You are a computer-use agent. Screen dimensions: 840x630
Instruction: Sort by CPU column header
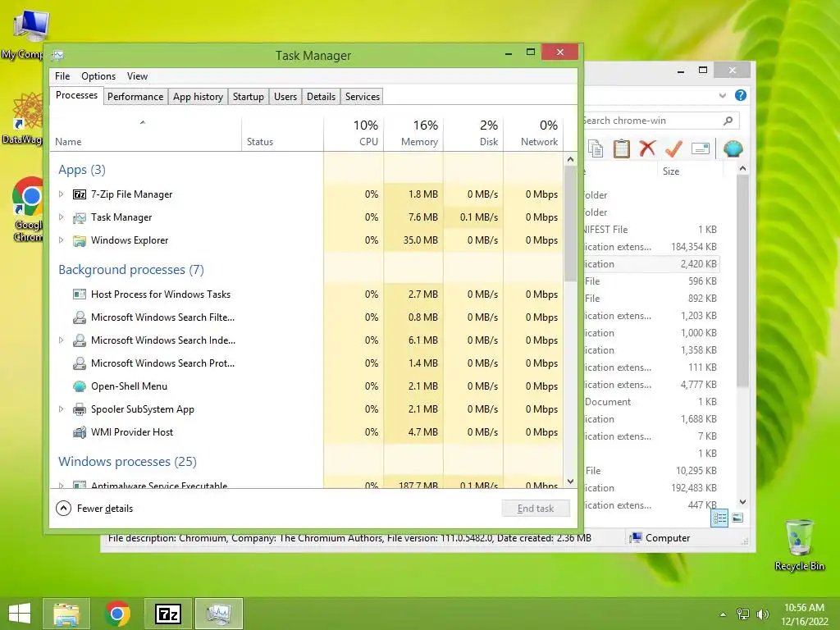354,132
